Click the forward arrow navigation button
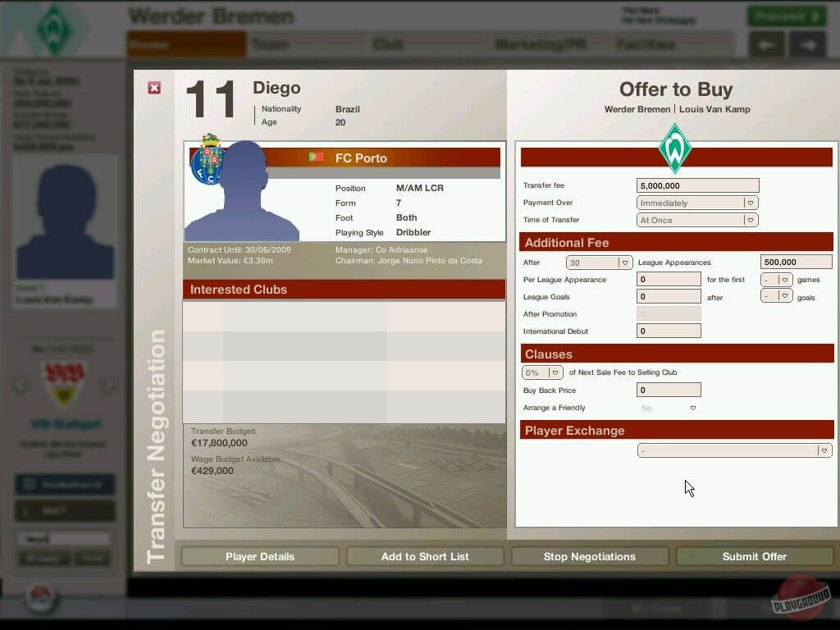Image resolution: width=840 pixels, height=630 pixels. (x=808, y=45)
